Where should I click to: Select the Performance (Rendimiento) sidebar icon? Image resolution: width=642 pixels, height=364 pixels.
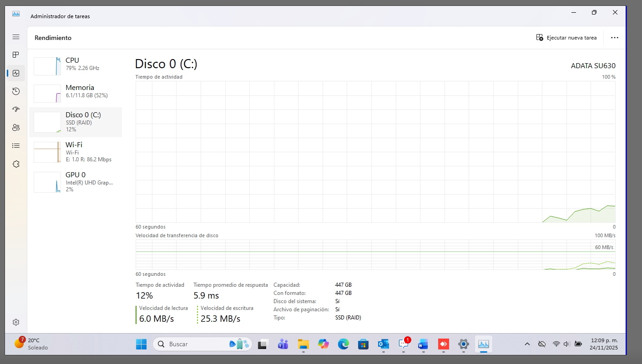(16, 73)
